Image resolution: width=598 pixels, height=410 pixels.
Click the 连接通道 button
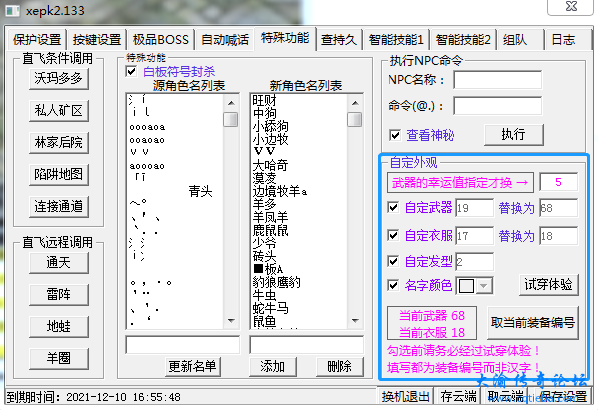[59, 207]
